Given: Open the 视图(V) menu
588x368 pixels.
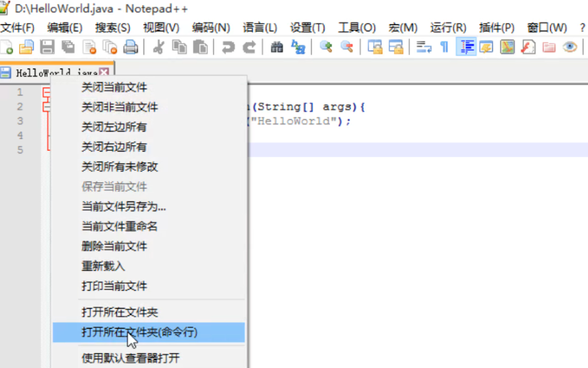Looking at the screenshot, I should (161, 28).
